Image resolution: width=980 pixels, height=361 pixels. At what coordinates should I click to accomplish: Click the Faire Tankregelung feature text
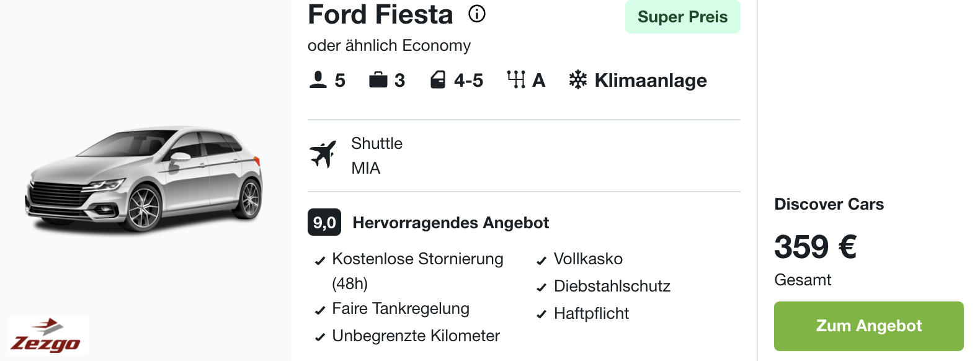point(401,308)
